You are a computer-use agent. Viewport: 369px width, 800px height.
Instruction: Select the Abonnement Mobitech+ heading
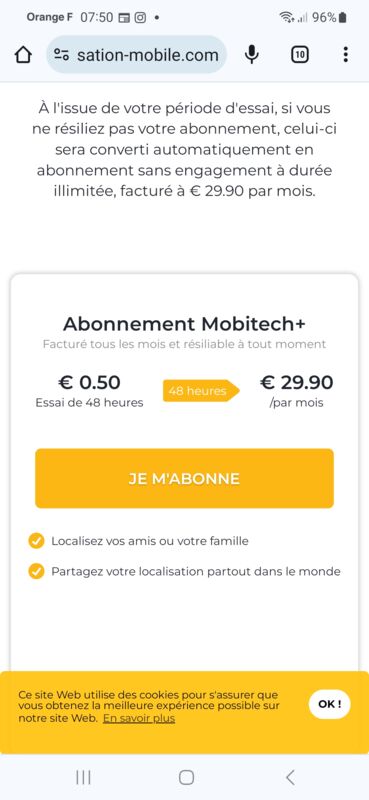(x=184, y=323)
